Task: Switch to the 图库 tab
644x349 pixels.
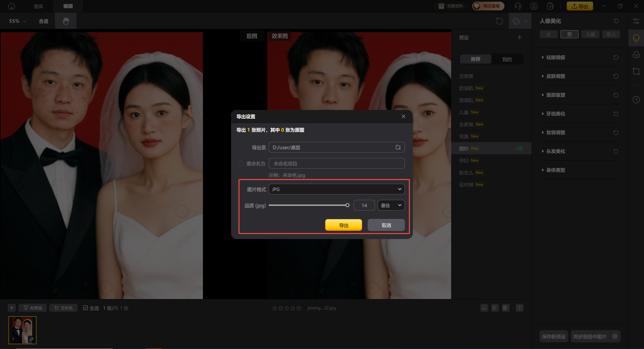Action: pyautogui.click(x=39, y=6)
